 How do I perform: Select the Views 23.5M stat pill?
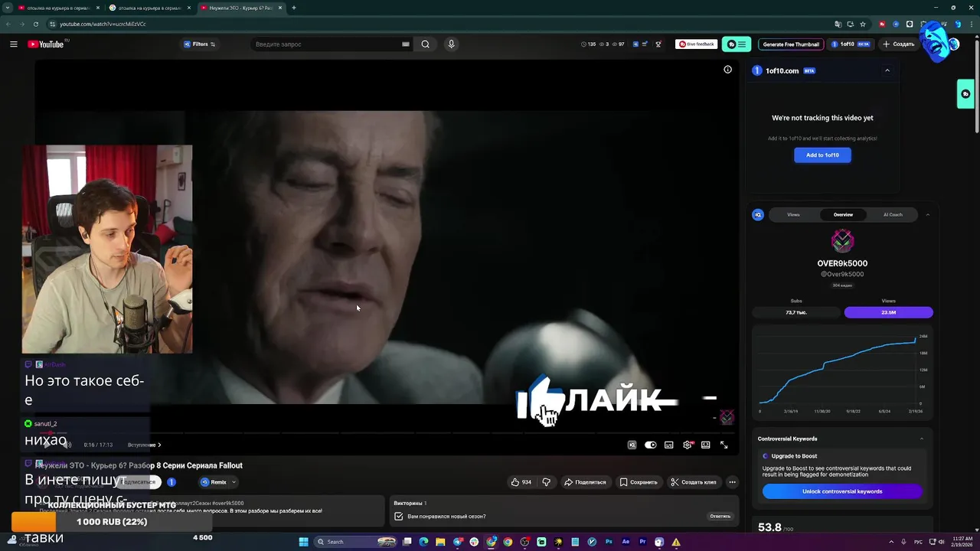(888, 312)
